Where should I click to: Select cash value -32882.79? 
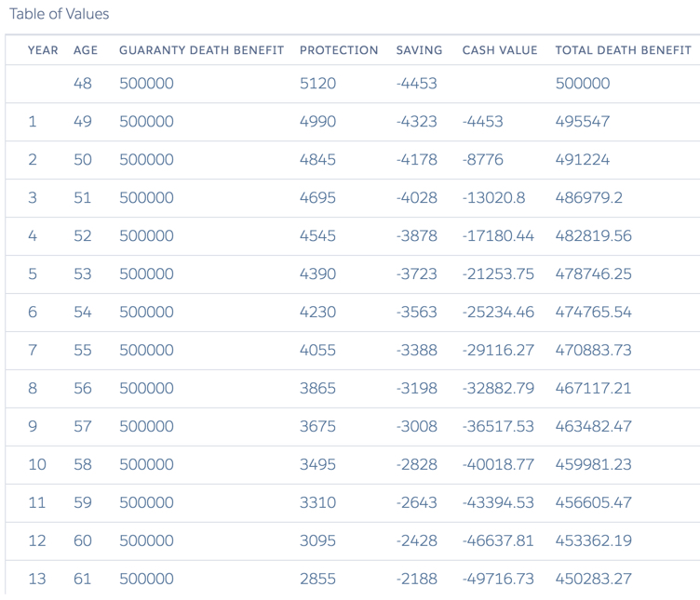[x=498, y=389]
